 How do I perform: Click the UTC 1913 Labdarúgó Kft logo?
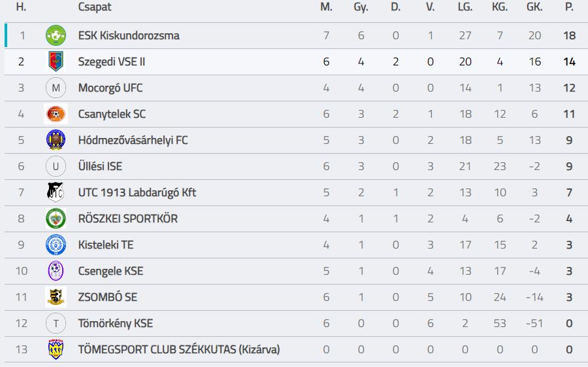[x=56, y=192]
